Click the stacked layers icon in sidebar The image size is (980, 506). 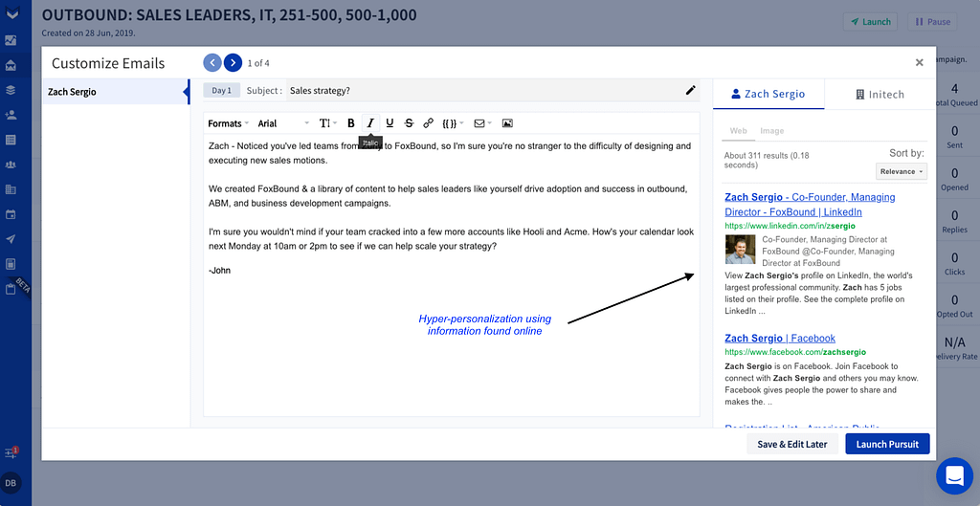pyautogui.click(x=11, y=90)
